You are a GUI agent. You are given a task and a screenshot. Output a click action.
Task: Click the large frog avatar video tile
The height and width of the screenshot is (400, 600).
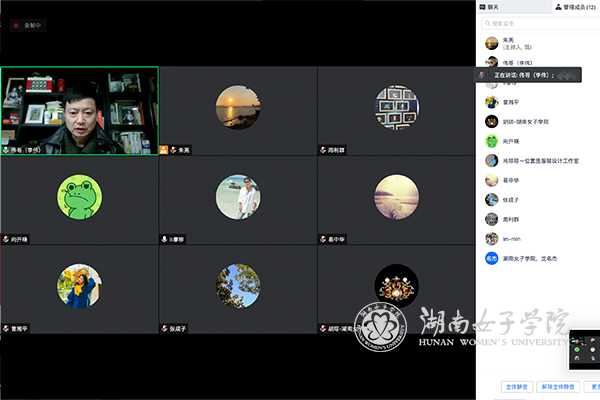point(80,197)
